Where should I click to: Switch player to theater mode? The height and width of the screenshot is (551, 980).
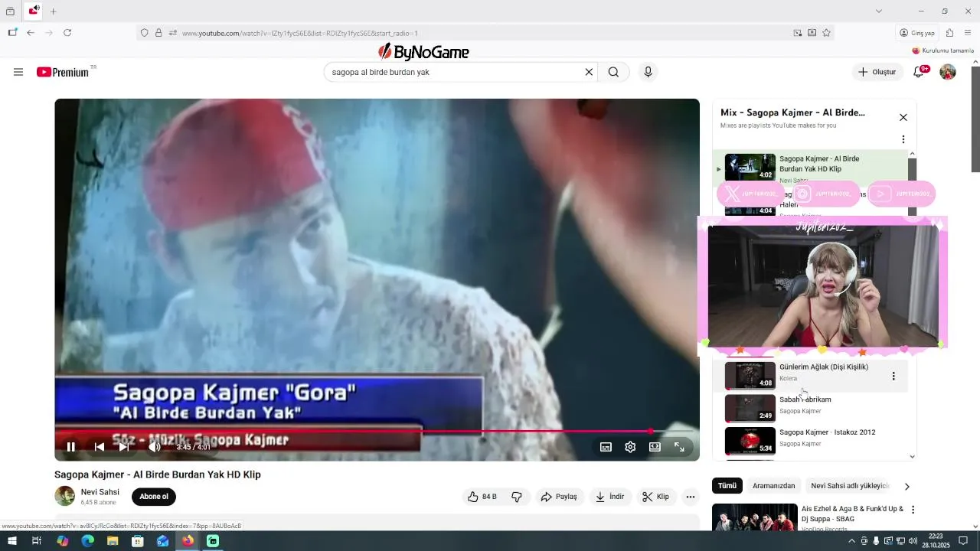pyautogui.click(x=655, y=447)
